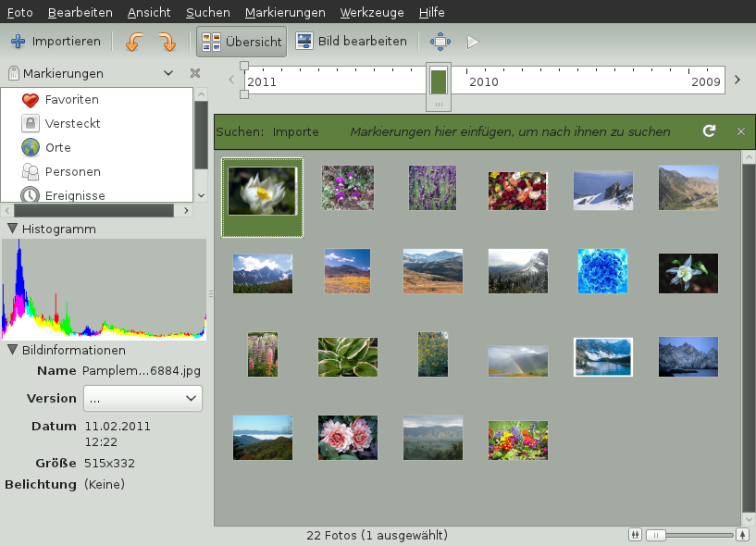This screenshot has height=546, width=756.
Task: Select the Favoriten heart tag
Action: click(31, 100)
